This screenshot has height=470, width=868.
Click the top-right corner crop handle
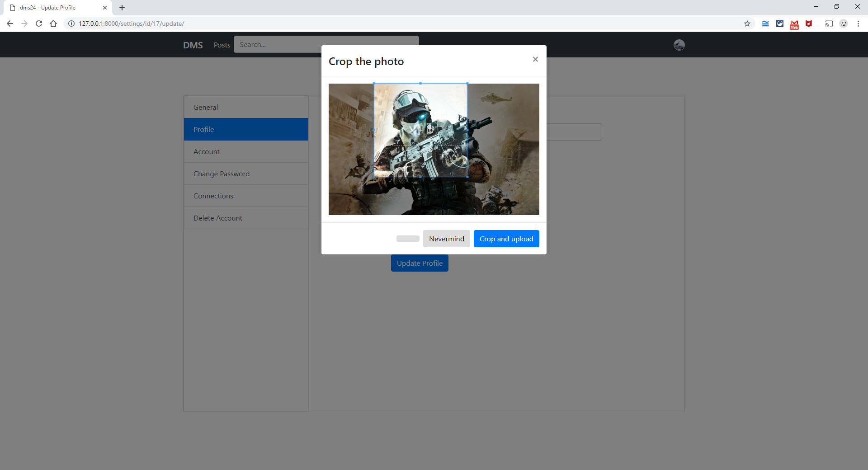(467, 84)
